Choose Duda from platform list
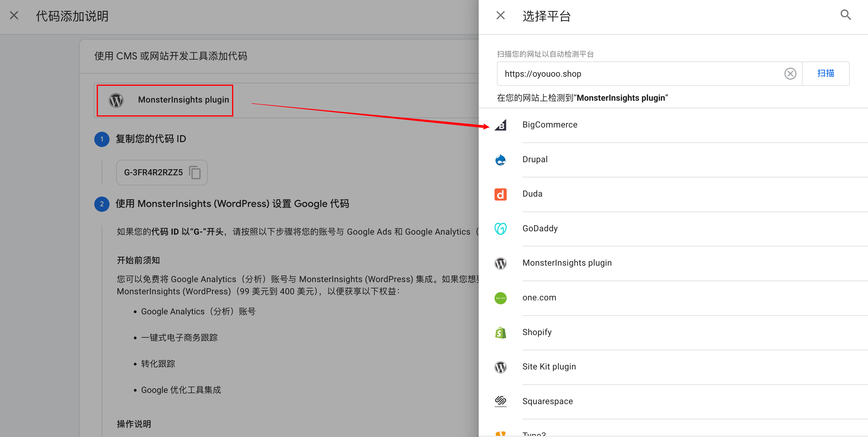 (532, 194)
